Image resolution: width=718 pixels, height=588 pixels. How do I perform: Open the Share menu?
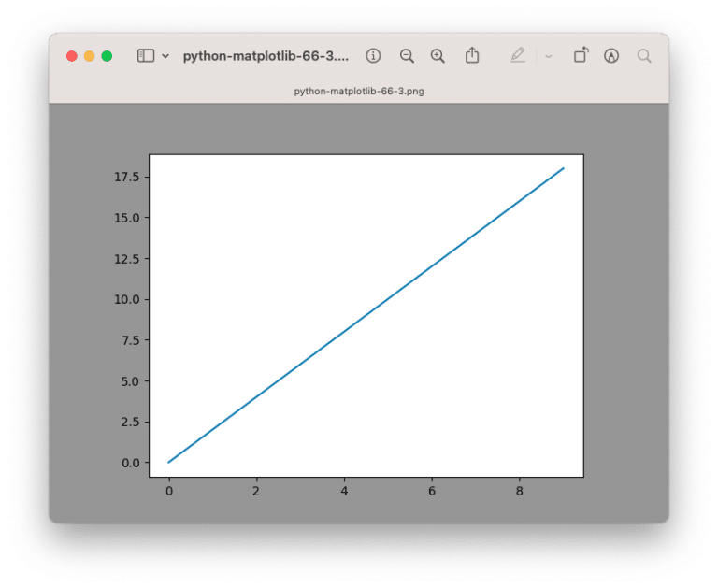pyautogui.click(x=472, y=55)
